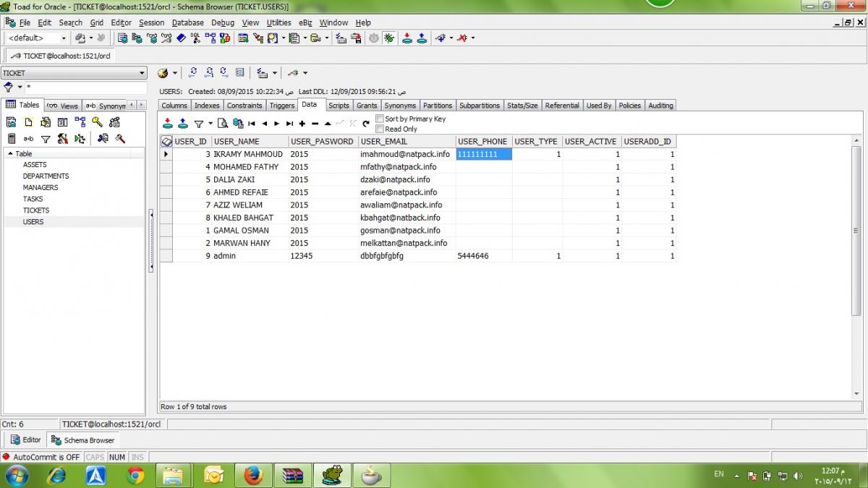The height and width of the screenshot is (488, 868).
Task: Collapse the Table tree node
Action: point(10,154)
